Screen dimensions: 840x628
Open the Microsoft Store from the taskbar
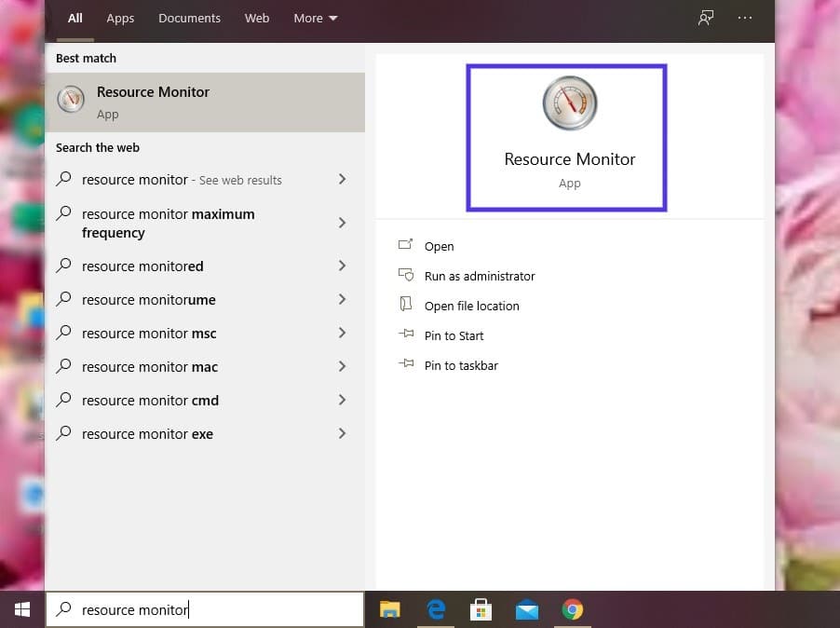[x=481, y=609]
